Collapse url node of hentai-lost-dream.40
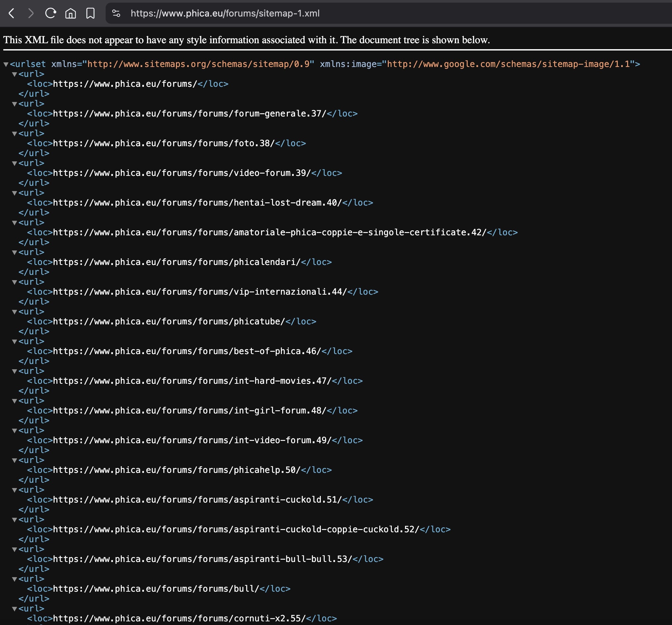 [15, 193]
